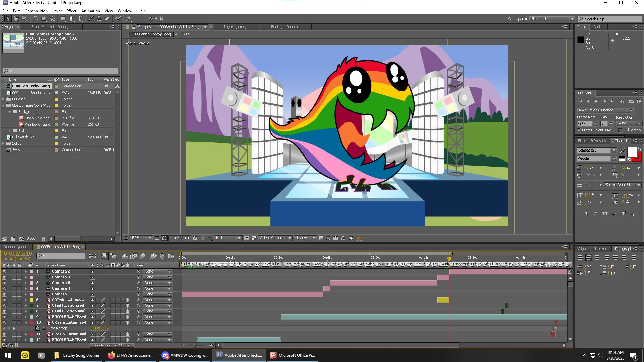Select the Zoom tool in toolbar
Screen dimensions: 644x362
(x=24, y=19)
